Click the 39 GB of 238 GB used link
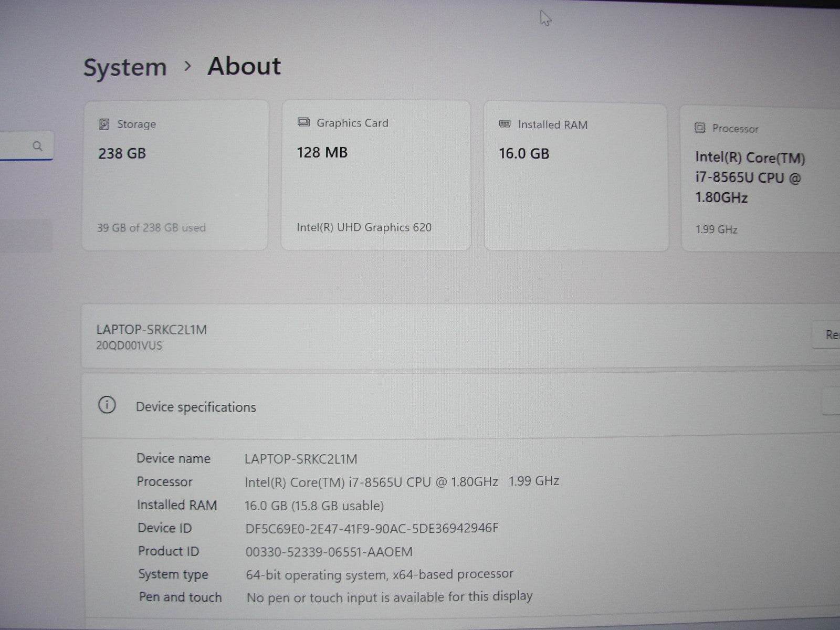The image size is (840, 630). pyautogui.click(x=151, y=227)
